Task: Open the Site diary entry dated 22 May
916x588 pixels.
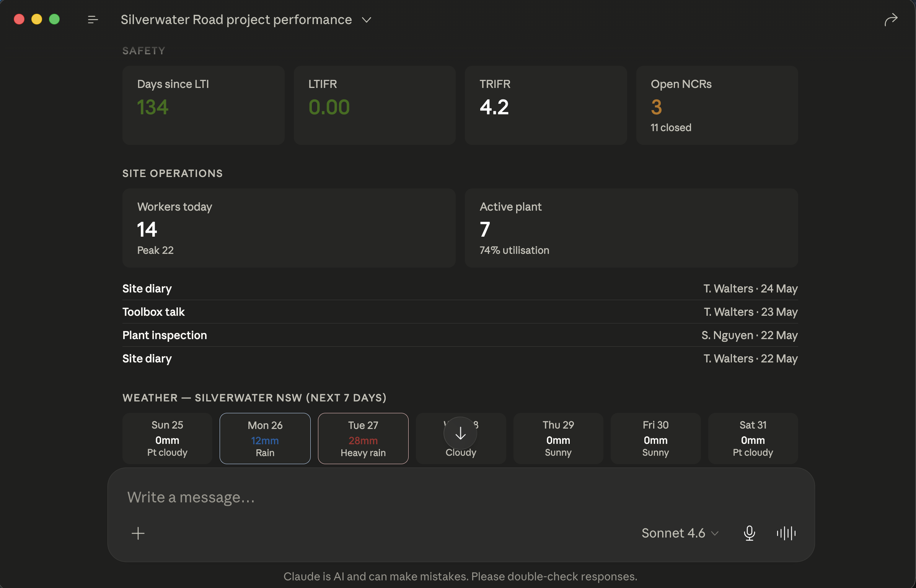Action: coord(460,359)
